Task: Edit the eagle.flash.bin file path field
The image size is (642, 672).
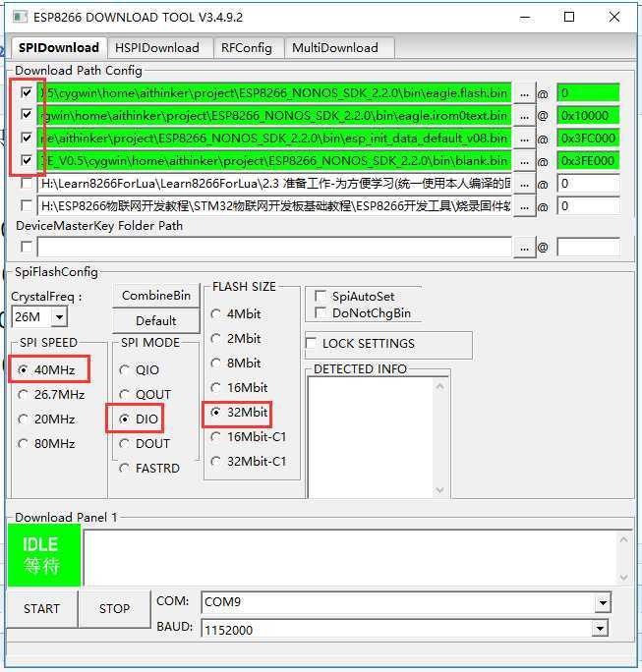Action: (x=274, y=93)
